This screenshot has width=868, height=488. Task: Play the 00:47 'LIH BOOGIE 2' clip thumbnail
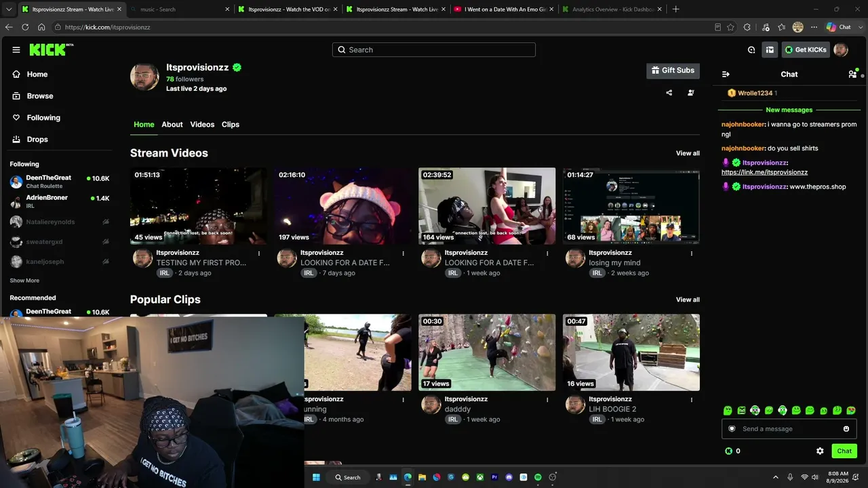pyautogui.click(x=631, y=352)
